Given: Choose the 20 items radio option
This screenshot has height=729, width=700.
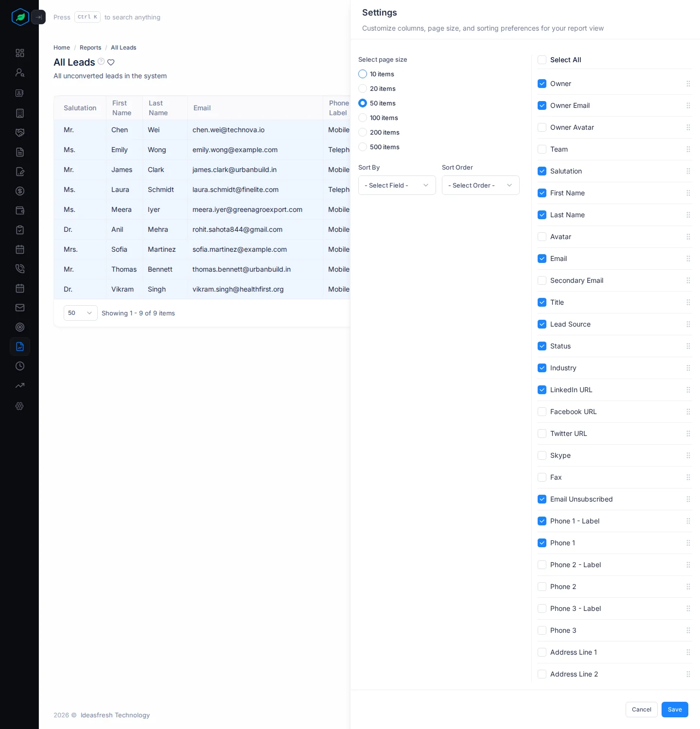Looking at the screenshot, I should pyautogui.click(x=363, y=88).
